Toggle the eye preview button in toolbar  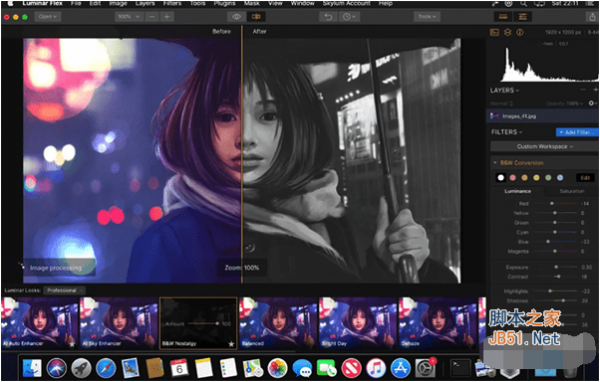tap(236, 17)
